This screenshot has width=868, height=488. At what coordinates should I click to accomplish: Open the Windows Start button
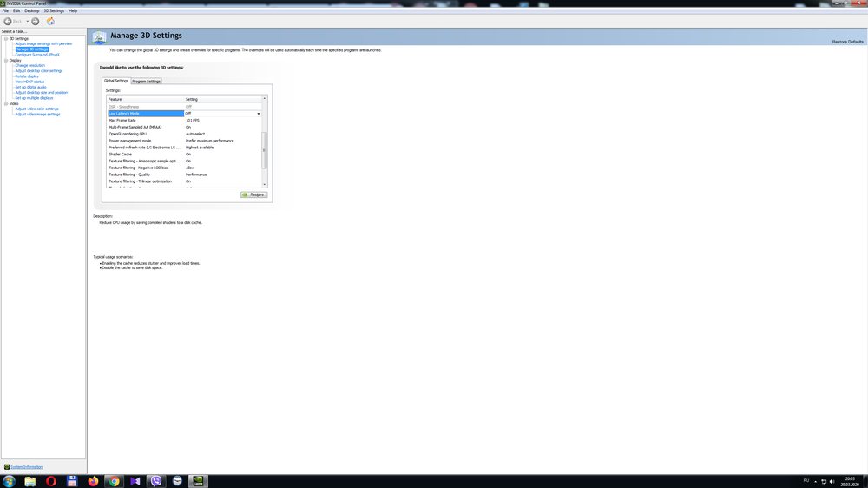click(9, 481)
